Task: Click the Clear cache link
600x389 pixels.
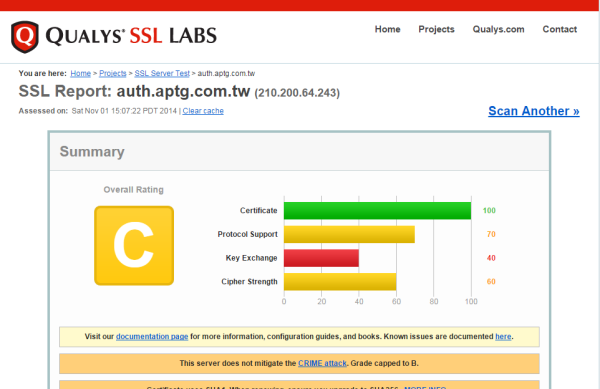Action: tap(203, 111)
